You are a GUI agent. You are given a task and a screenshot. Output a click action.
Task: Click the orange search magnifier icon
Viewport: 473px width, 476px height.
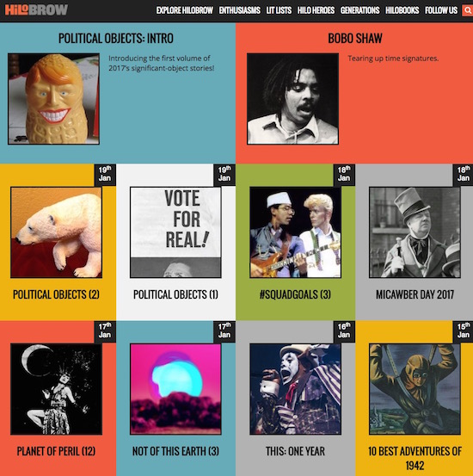click(x=468, y=10)
